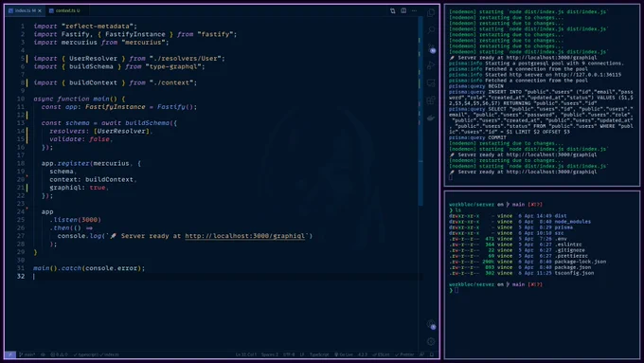Click the editor minimap scrollbar slider

[420, 111]
